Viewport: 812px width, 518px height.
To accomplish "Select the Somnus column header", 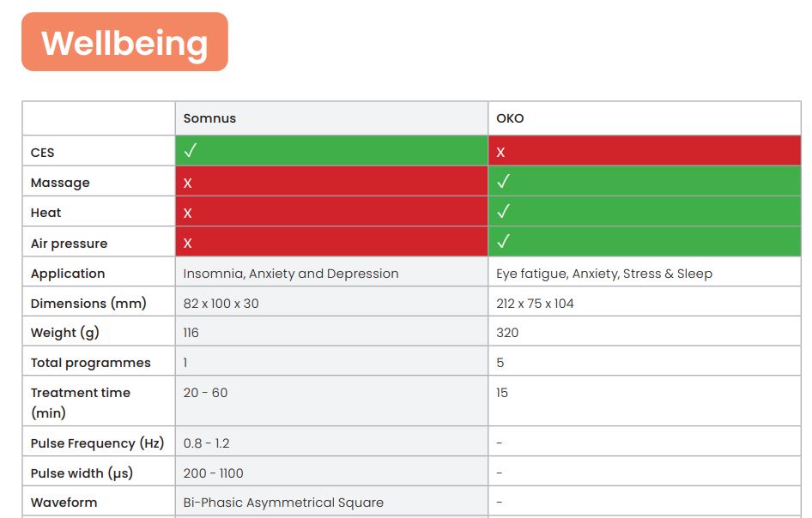I will click(209, 118).
